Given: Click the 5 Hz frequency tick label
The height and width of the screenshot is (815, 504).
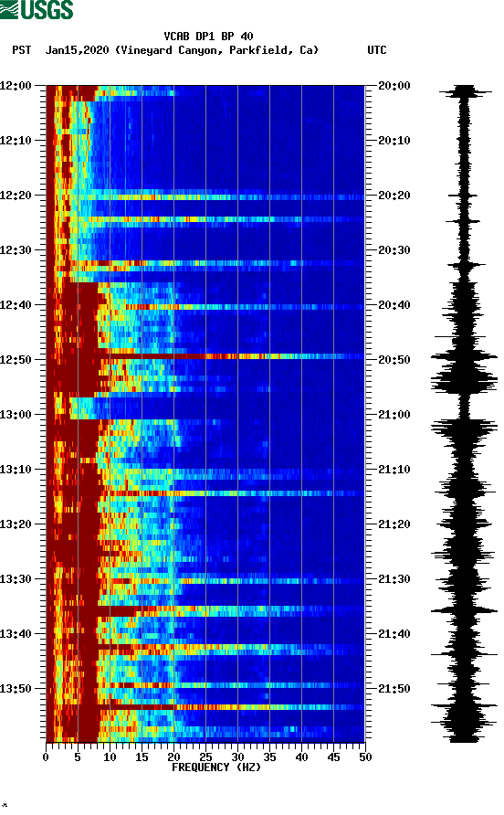Looking at the screenshot, I should pyautogui.click(x=78, y=757).
